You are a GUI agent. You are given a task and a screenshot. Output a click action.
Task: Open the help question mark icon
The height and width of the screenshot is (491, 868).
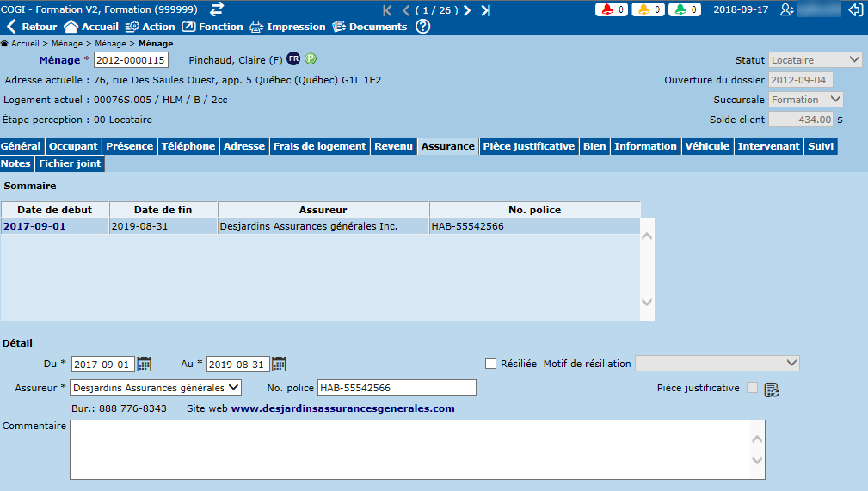click(422, 27)
